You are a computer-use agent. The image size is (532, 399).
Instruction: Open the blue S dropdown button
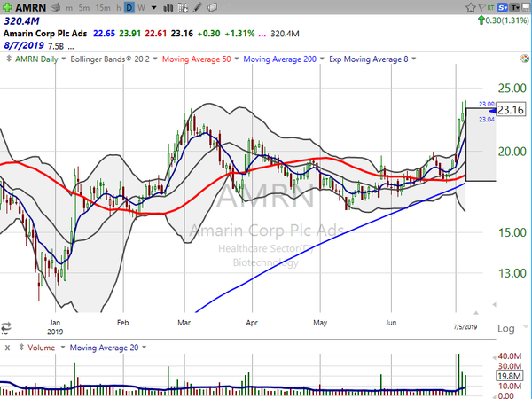click(x=503, y=7)
